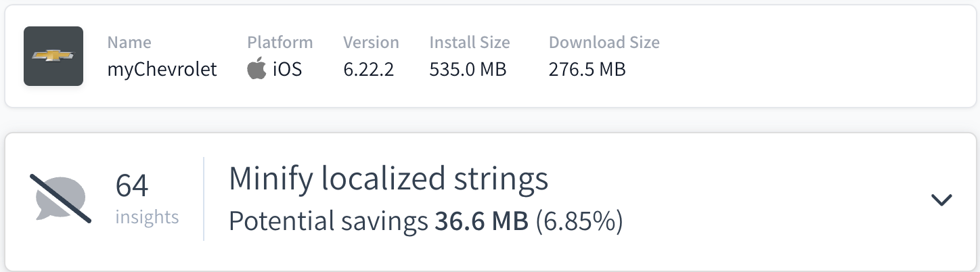Select the myChevrolet app name
This screenshot has width=980, height=272.
pos(162,69)
